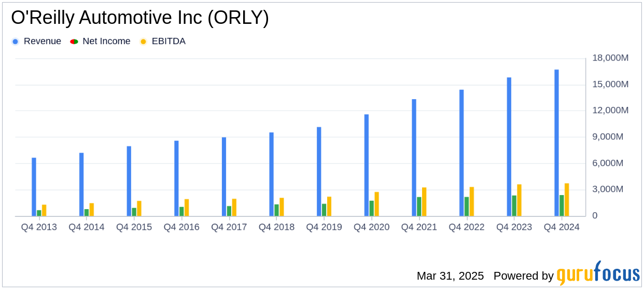Click the Q4 2013 axis label
Viewport: 644px width, 289px height.
pos(39,227)
